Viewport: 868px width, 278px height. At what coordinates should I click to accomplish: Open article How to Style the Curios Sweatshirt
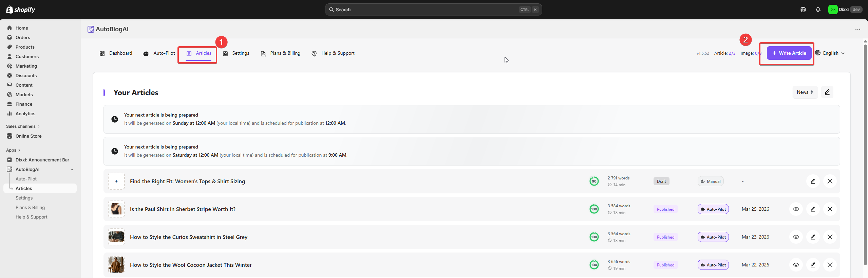pos(189,237)
